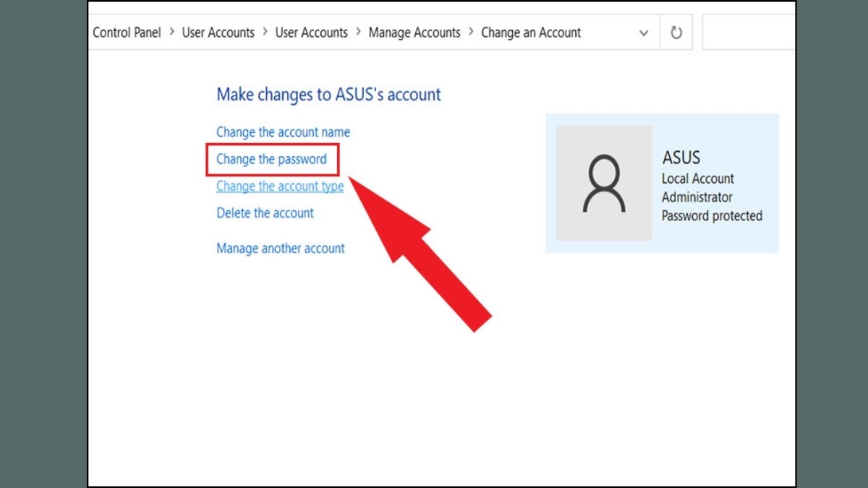
Task: Go to Control Panel breadcrumb
Action: (127, 33)
